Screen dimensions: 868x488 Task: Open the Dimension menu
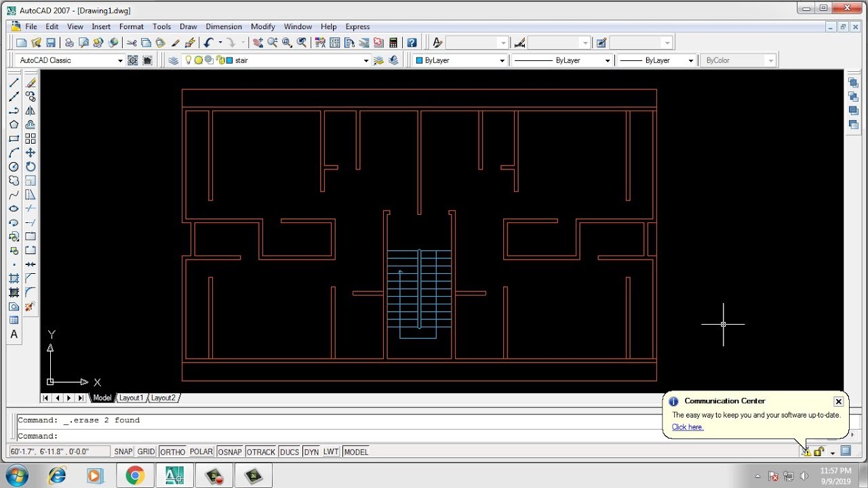(x=224, y=26)
